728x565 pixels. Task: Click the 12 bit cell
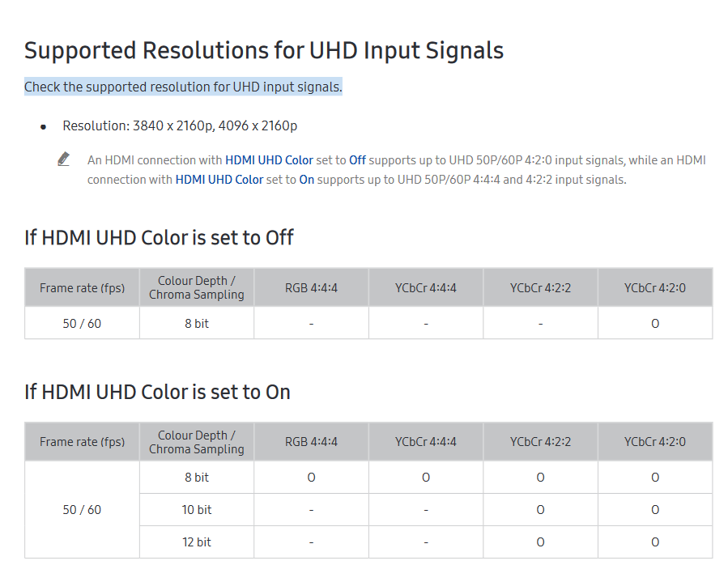click(196, 542)
